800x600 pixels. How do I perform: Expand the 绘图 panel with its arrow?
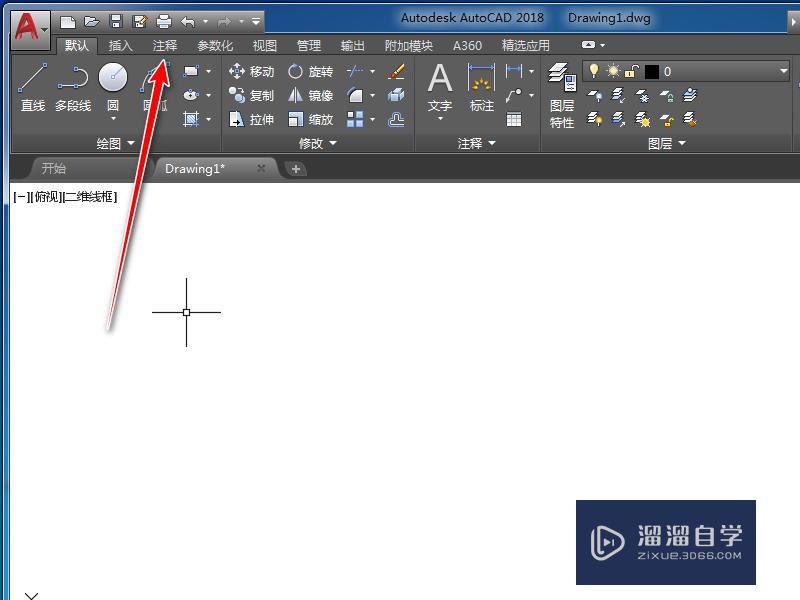pyautogui.click(x=131, y=143)
